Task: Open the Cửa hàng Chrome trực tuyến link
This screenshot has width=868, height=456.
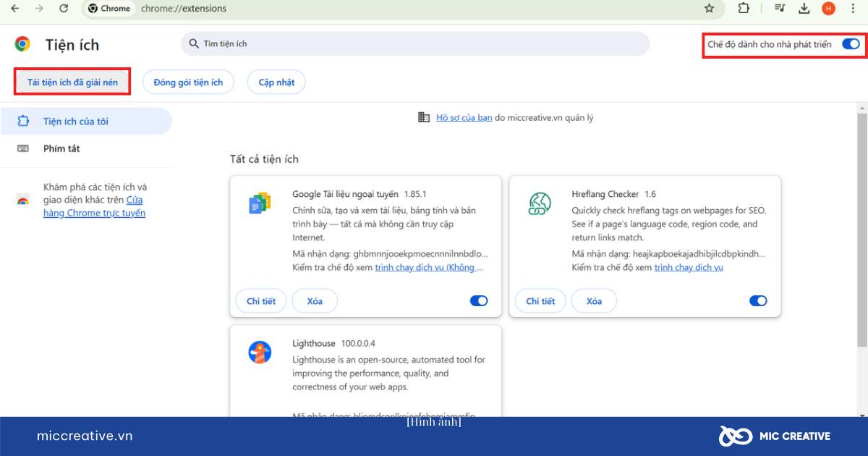Action: pos(94,206)
